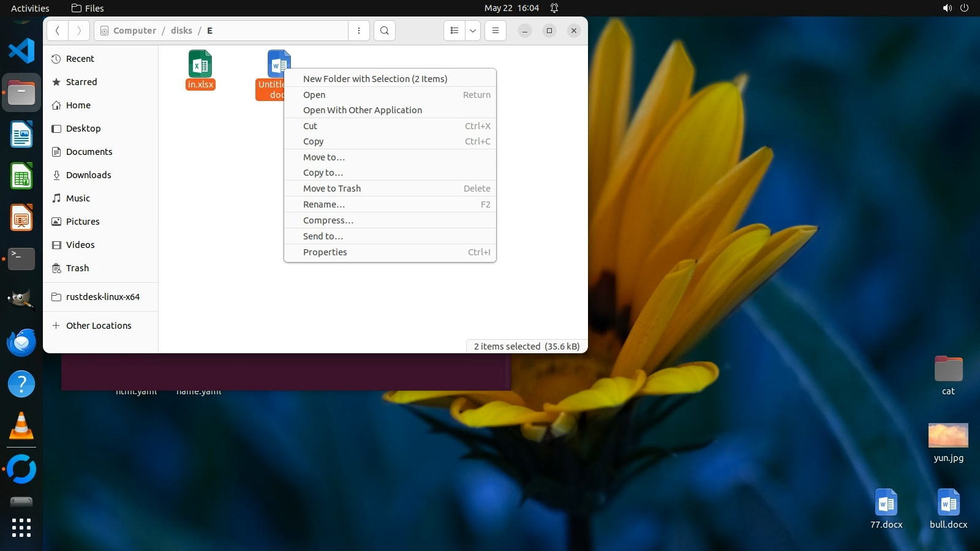
Task: Toggle the list view icon
Action: point(454,31)
